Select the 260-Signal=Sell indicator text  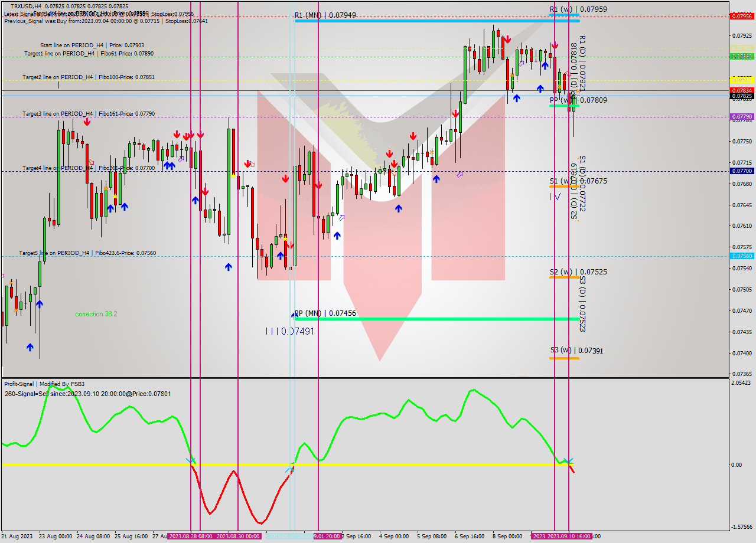[x=87, y=394]
